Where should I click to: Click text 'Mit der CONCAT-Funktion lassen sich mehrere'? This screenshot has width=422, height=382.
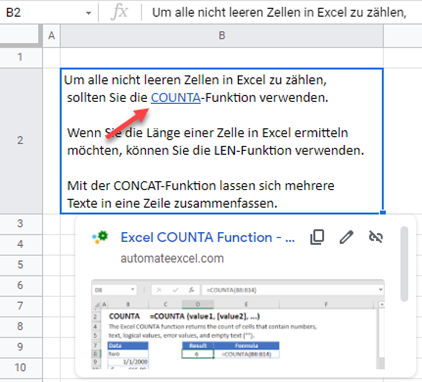[201, 186]
